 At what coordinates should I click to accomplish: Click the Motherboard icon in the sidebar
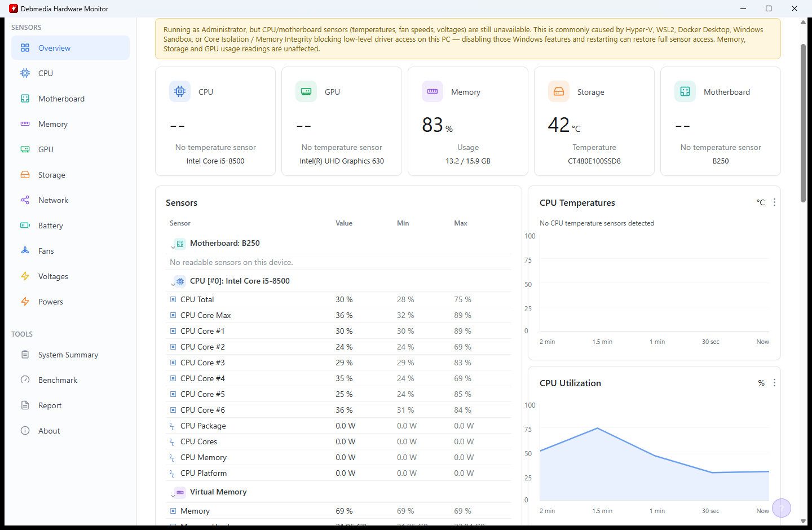[25, 99]
